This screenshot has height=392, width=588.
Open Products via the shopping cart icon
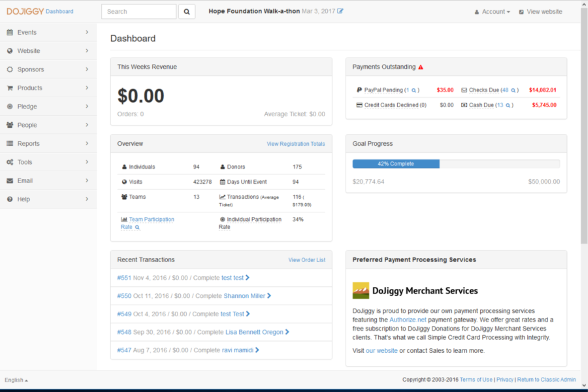pos(10,88)
